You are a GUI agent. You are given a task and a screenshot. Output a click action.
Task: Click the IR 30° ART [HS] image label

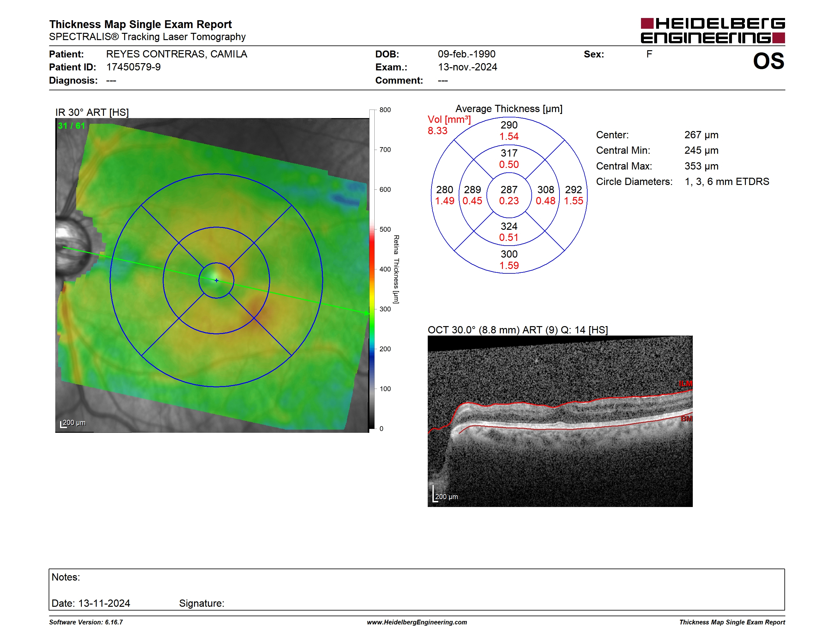pos(92,112)
